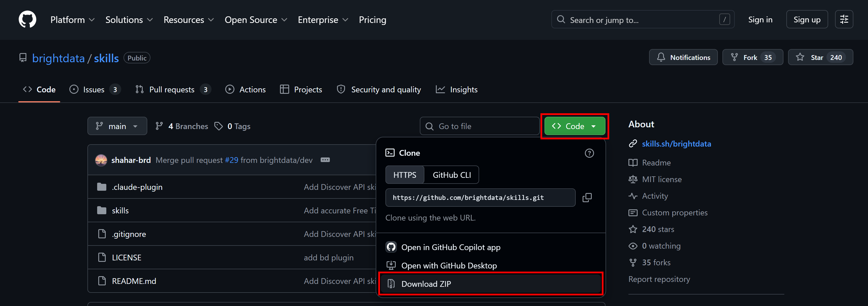Copy the clone URL to clipboard

point(587,198)
